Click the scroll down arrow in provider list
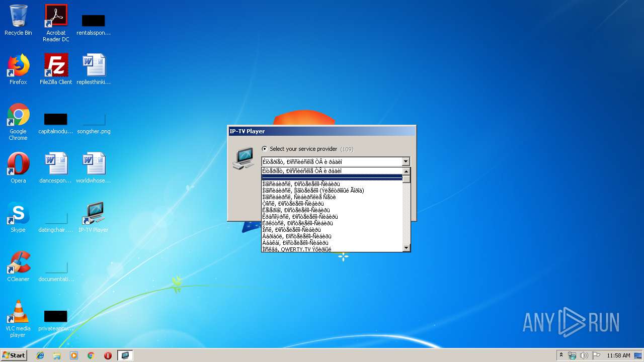 tap(407, 248)
